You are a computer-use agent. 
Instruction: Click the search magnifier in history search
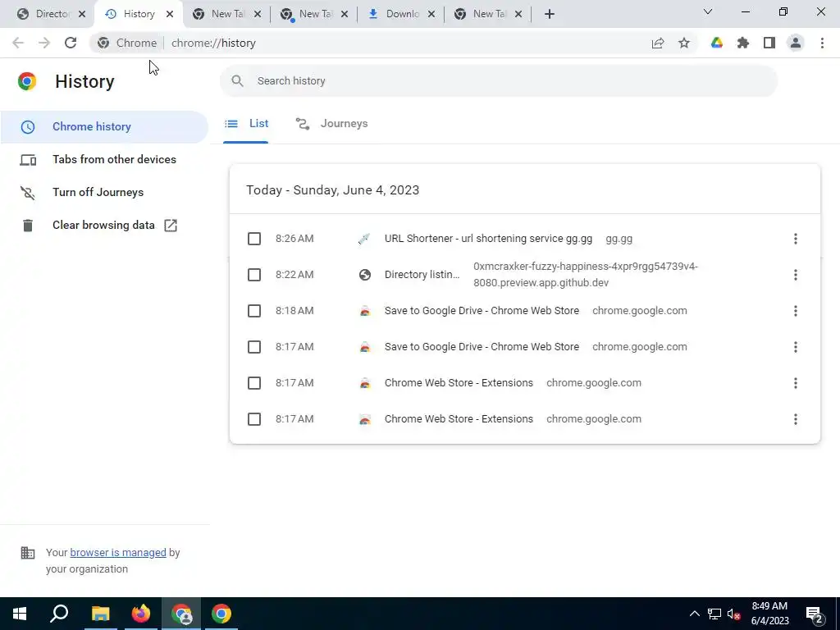coord(237,81)
